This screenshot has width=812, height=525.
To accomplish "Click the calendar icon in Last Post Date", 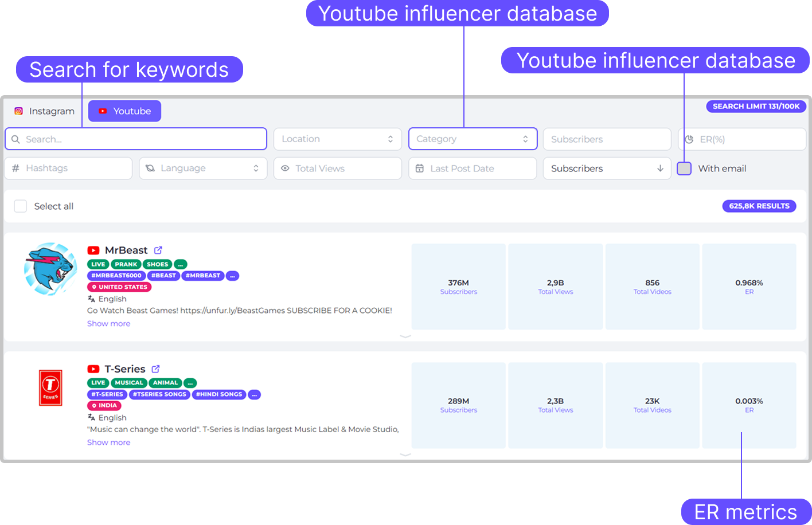I will [420, 169].
